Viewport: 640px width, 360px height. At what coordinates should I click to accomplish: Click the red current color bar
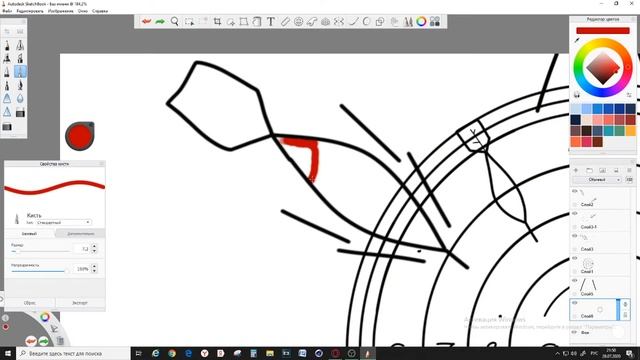tap(602, 31)
